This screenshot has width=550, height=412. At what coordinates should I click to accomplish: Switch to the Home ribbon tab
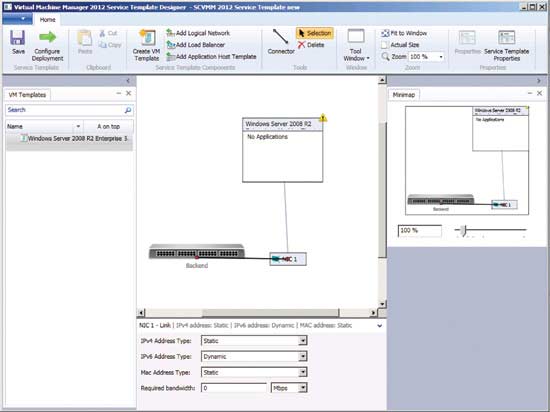(47, 20)
